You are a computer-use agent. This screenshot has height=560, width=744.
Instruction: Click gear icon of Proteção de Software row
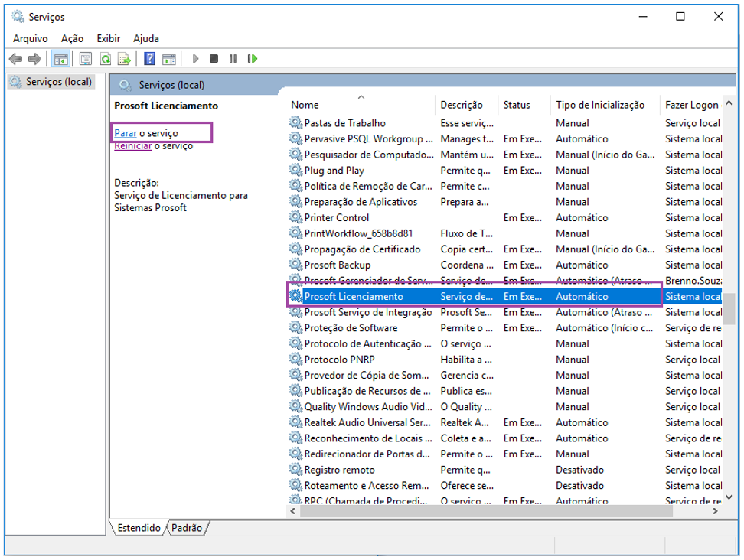295,327
